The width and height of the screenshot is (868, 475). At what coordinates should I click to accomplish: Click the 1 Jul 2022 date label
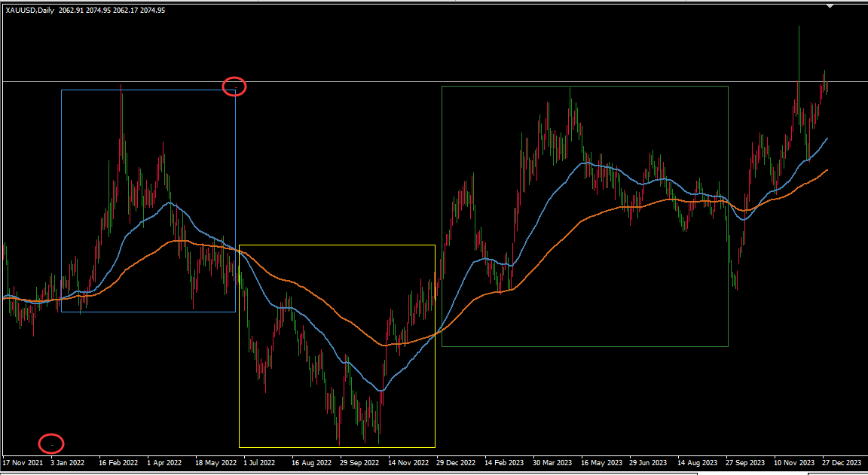(x=260, y=461)
